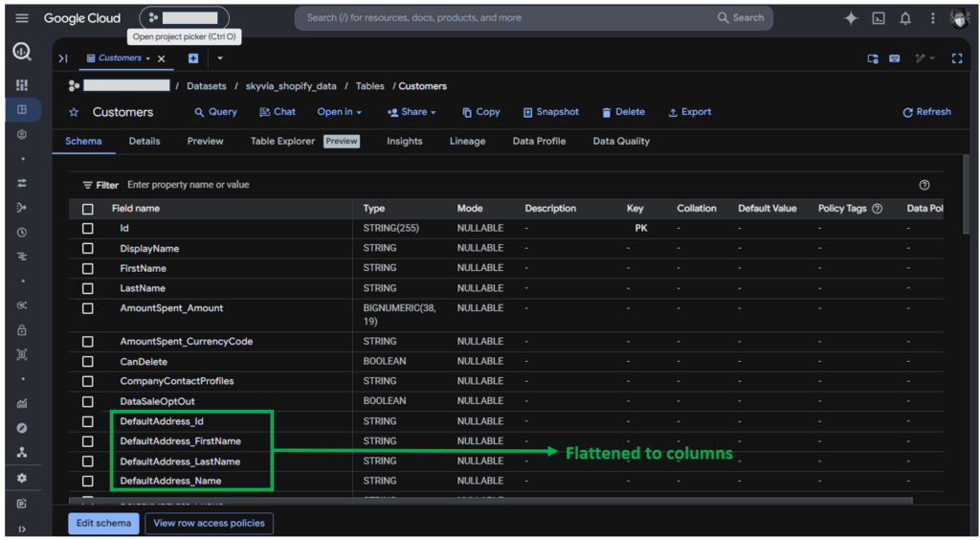Screen dimensions: 980x540
Task: Click the BigQuery product icon in sidebar
Action: pyautogui.click(x=22, y=53)
